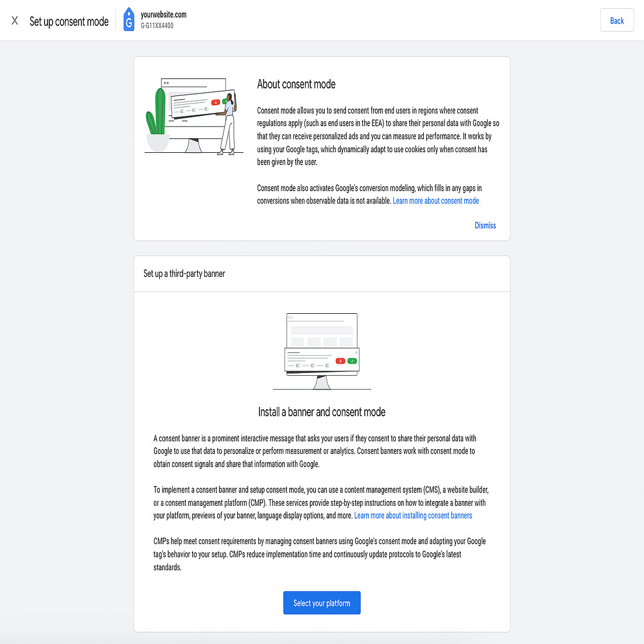Screen dimensions: 644x644
Task: Click the CMP standards paragraph text
Action: [x=319, y=554]
